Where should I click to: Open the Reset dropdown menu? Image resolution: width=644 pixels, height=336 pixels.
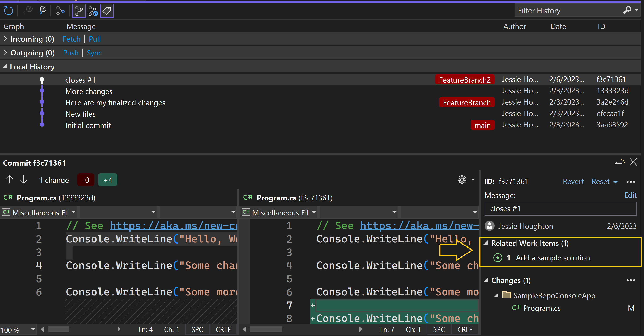coord(615,182)
